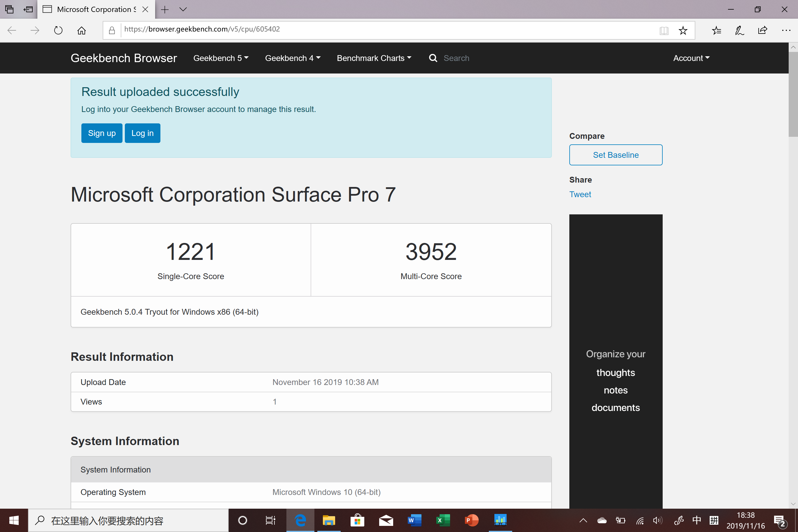Expand the Geekbench 4 dropdown menu

click(x=293, y=58)
